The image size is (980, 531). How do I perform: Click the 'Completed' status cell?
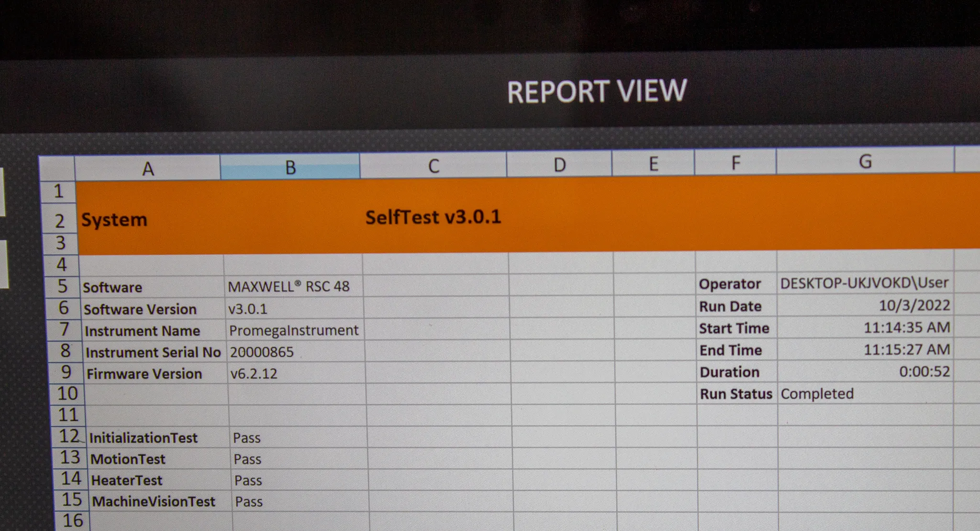(x=866, y=393)
